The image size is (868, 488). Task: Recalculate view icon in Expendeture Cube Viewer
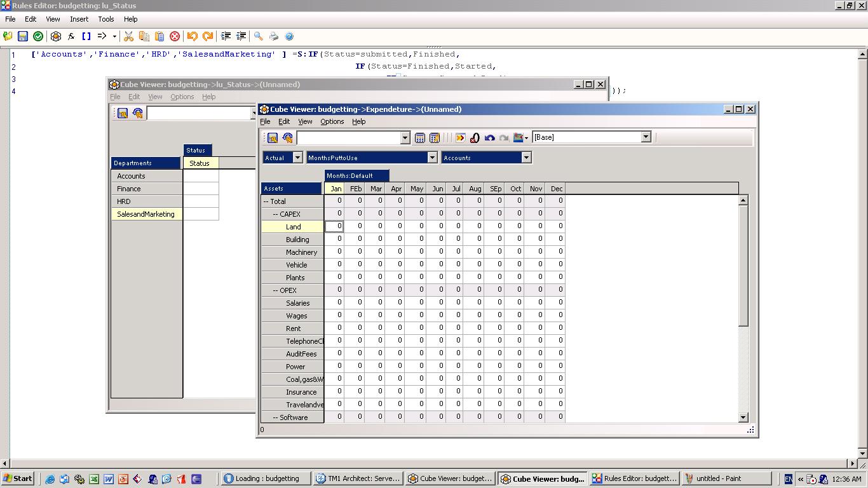click(x=288, y=138)
